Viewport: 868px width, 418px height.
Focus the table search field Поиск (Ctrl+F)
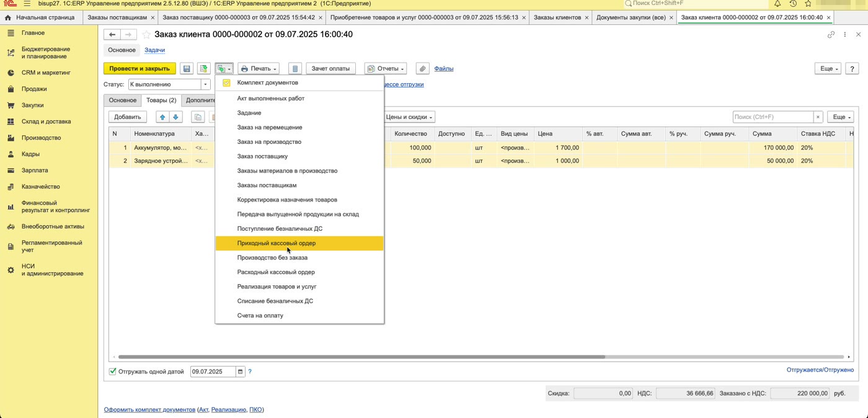773,117
